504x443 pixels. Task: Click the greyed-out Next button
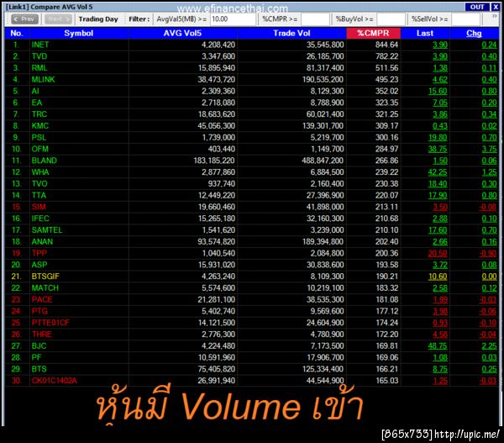[x=58, y=19]
